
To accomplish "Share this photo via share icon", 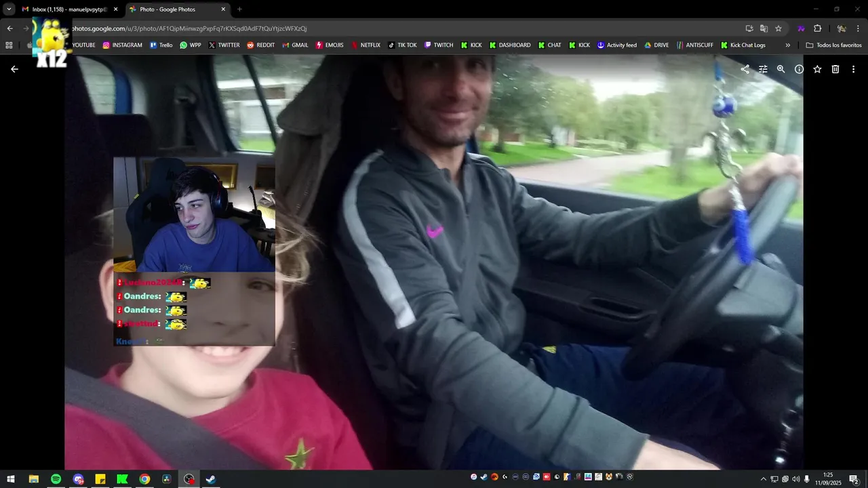I will (745, 69).
